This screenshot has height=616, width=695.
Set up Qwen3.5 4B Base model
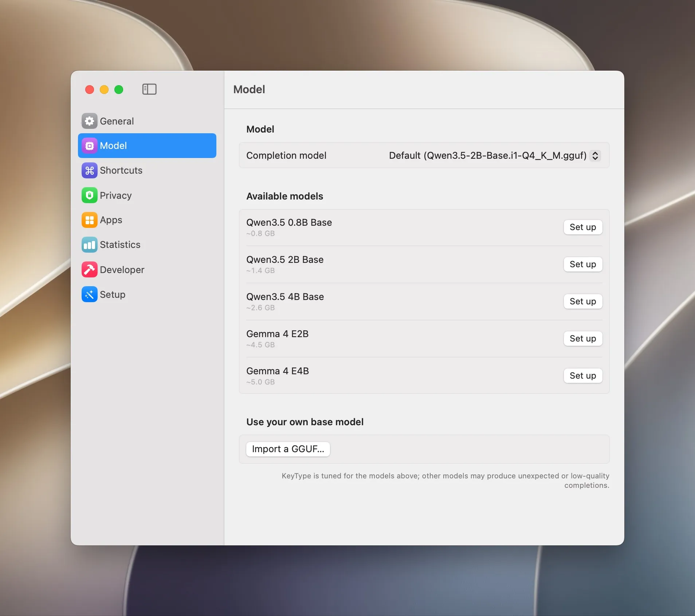click(x=583, y=301)
